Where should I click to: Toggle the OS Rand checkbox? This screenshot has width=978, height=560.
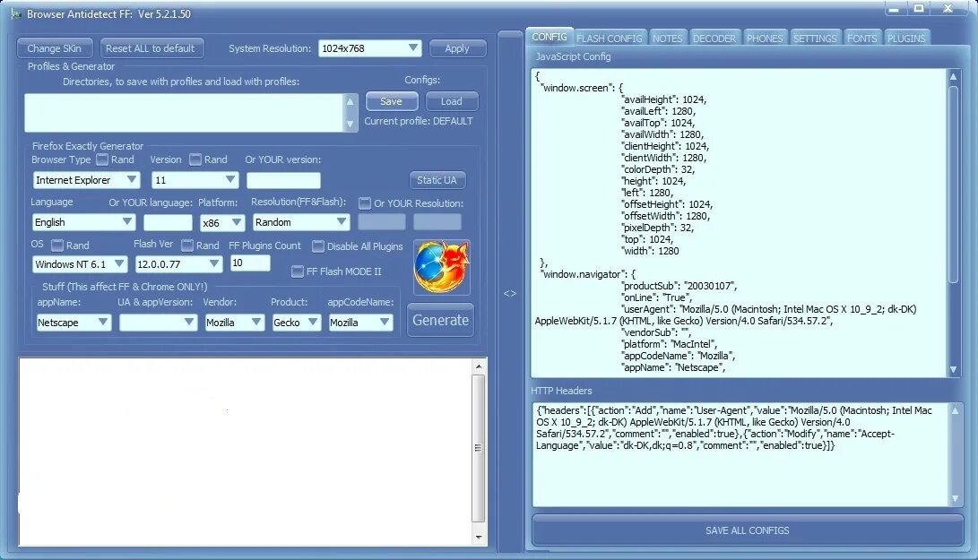(57, 246)
